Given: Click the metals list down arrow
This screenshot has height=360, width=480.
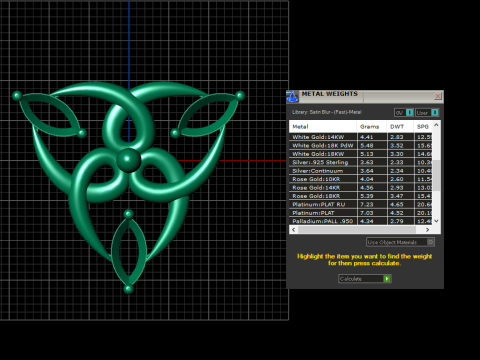Looking at the screenshot, I should (436, 221).
